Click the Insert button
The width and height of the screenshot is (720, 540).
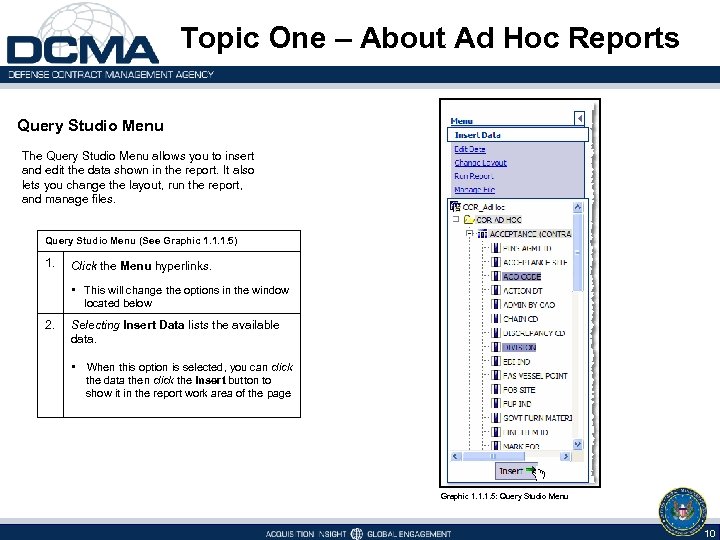coord(517,471)
